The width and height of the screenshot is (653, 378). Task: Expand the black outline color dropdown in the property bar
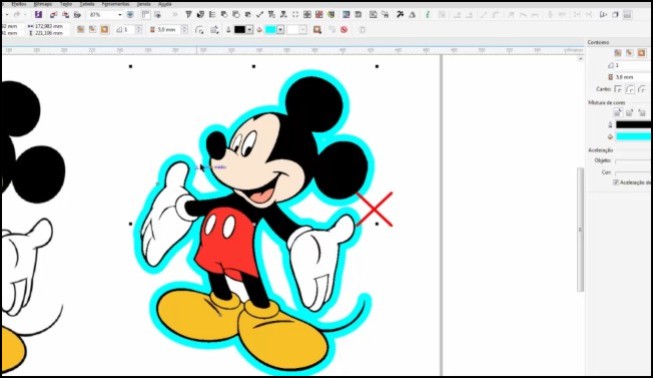pos(249,30)
